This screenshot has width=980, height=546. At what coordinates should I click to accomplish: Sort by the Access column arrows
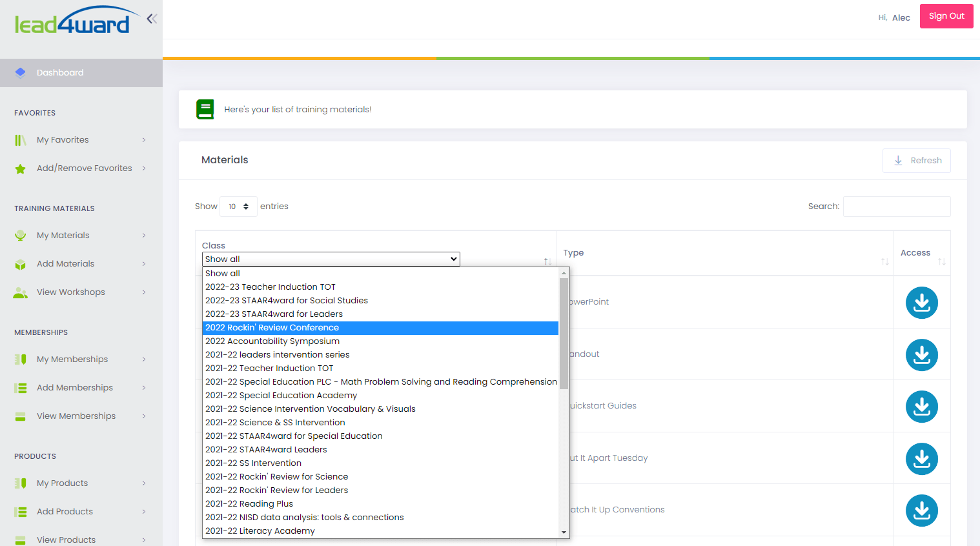click(942, 261)
